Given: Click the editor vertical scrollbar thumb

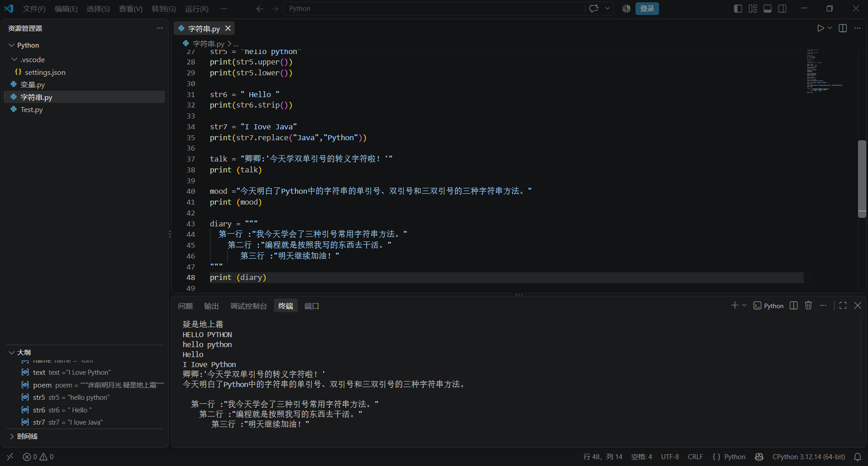Looking at the screenshot, I should 862,179.
